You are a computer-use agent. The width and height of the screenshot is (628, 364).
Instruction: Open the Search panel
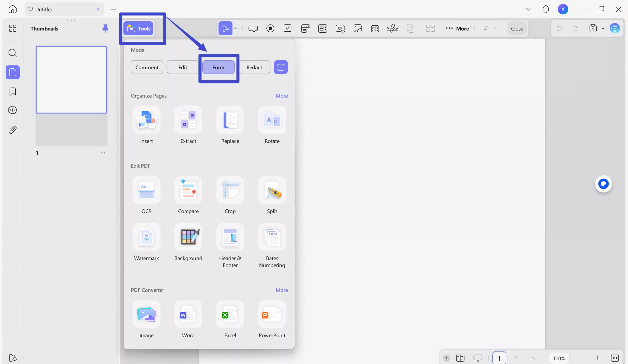12,53
